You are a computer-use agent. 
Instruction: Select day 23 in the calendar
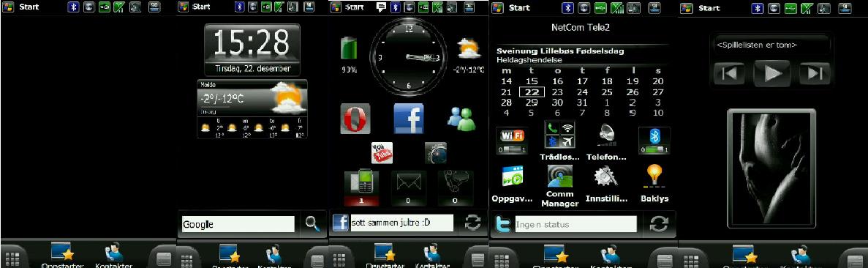557,93
